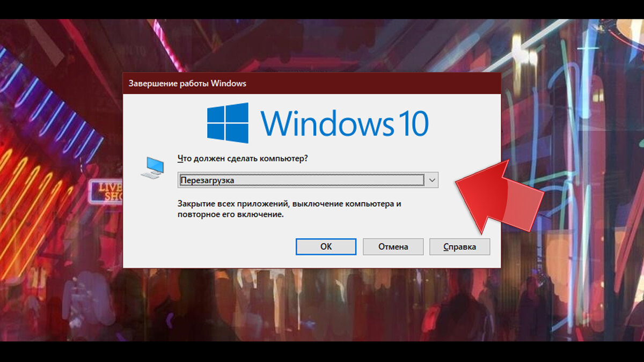
Task: Select the Перезагрузка combo box field
Action: point(308,180)
